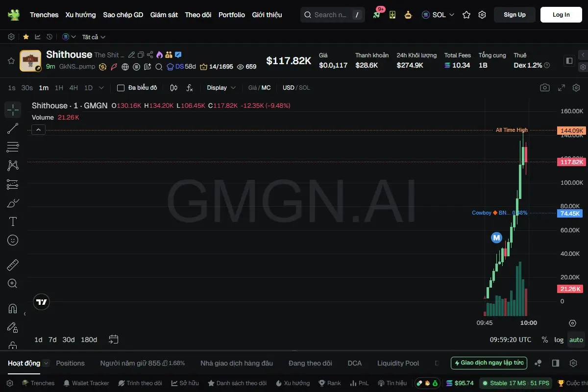Screen dimensions: 588x392
Task: Activate the zoom in tool
Action: [x=13, y=283]
